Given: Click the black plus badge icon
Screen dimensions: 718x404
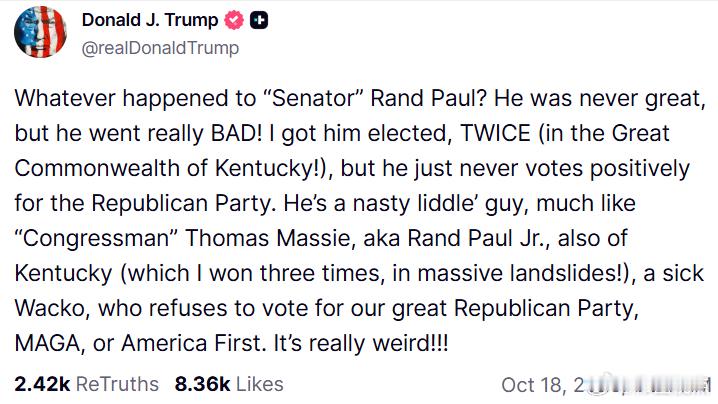Looking at the screenshot, I should [259, 20].
